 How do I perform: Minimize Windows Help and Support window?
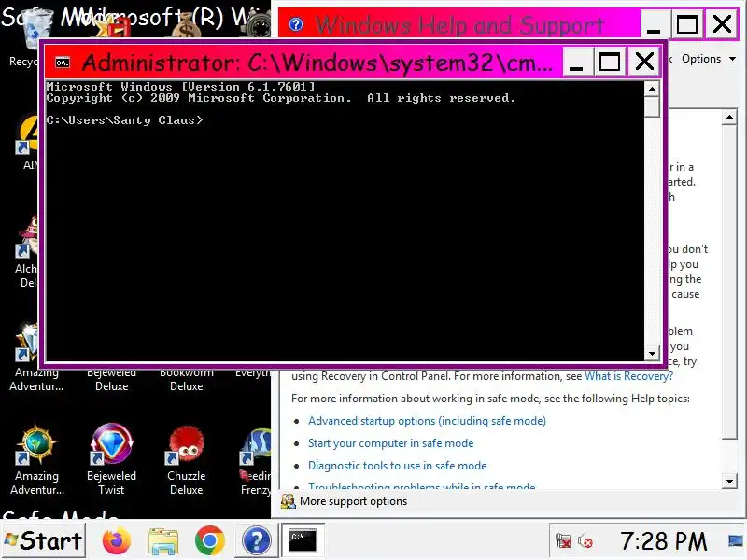[x=654, y=24]
